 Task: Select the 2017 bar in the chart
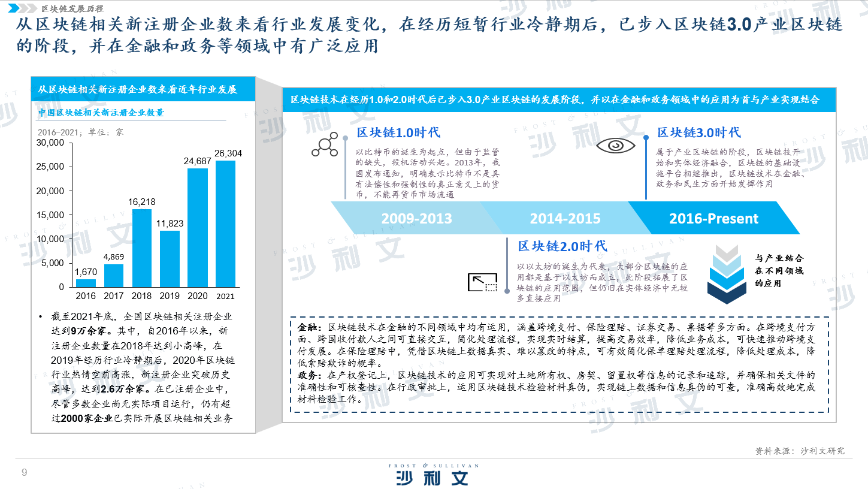[x=114, y=276]
